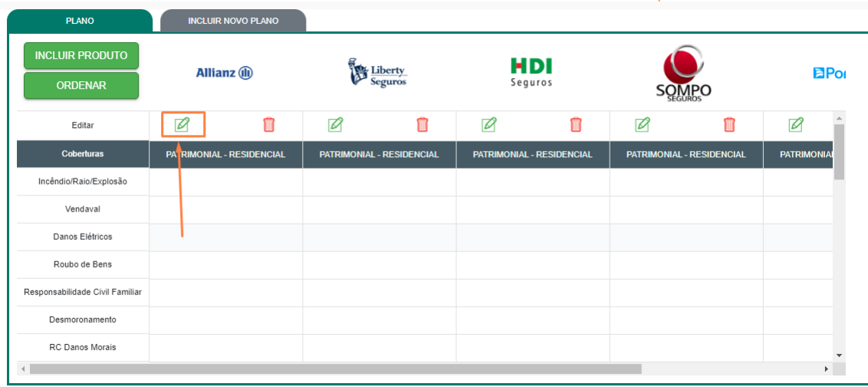The width and height of the screenshot is (868, 387).
Task: Edit the Porto column pencil icon
Action: (x=795, y=125)
